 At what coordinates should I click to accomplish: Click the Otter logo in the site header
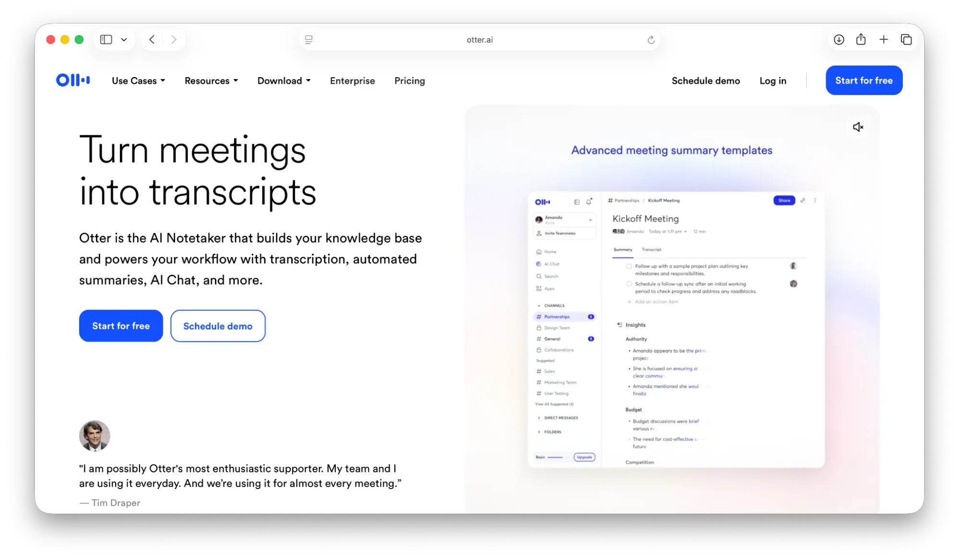coord(73,80)
